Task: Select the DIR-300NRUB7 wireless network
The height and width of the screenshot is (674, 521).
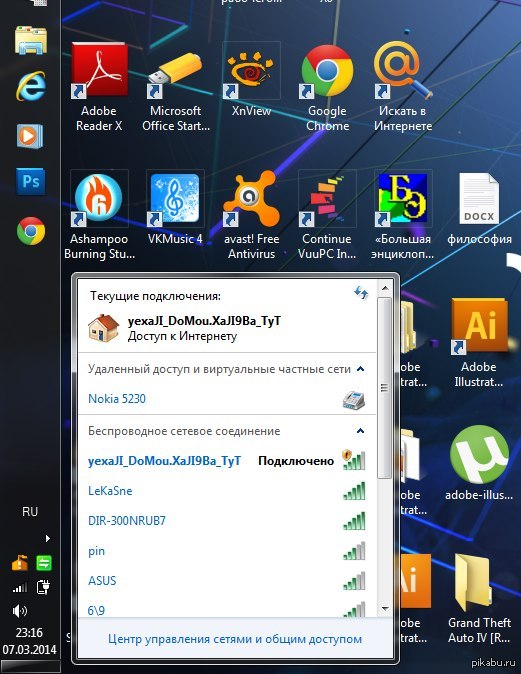Action: (227, 521)
